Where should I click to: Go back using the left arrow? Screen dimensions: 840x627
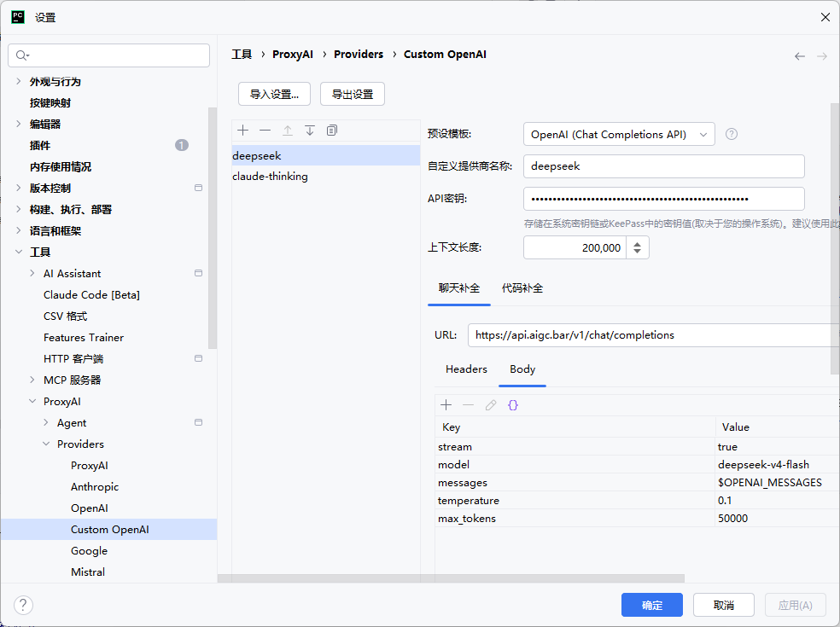click(800, 56)
